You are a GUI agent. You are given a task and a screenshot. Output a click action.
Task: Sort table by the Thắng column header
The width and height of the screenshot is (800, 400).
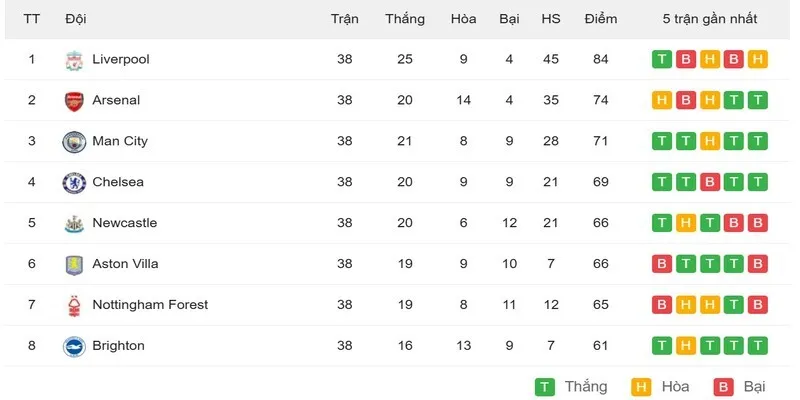point(405,19)
